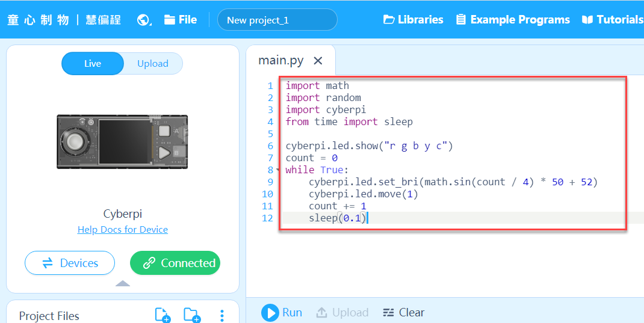Viewport: 644px width, 323px height.
Task: Open the Libraries menu
Action: (x=413, y=20)
